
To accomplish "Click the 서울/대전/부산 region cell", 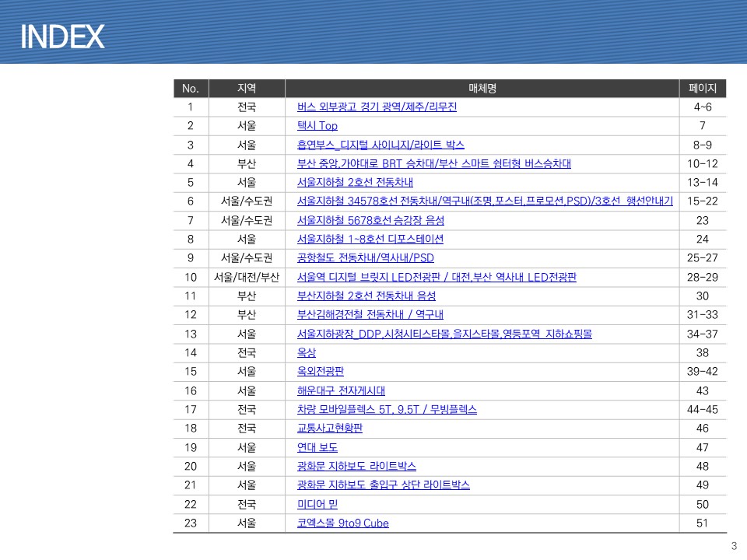I will pos(247,277).
